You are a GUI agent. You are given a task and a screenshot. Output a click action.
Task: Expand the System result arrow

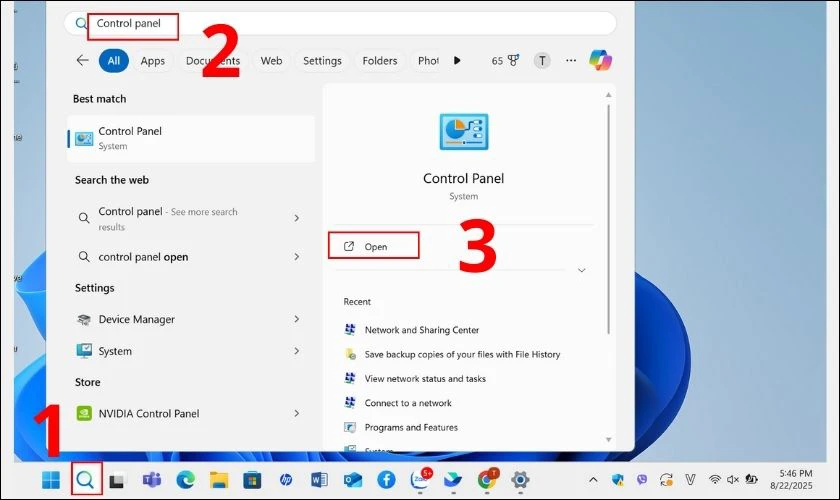297,351
